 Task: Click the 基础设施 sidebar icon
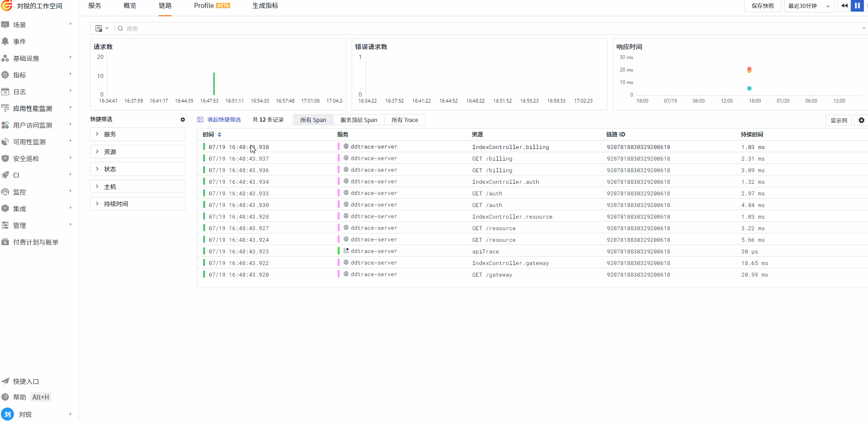tap(6, 58)
